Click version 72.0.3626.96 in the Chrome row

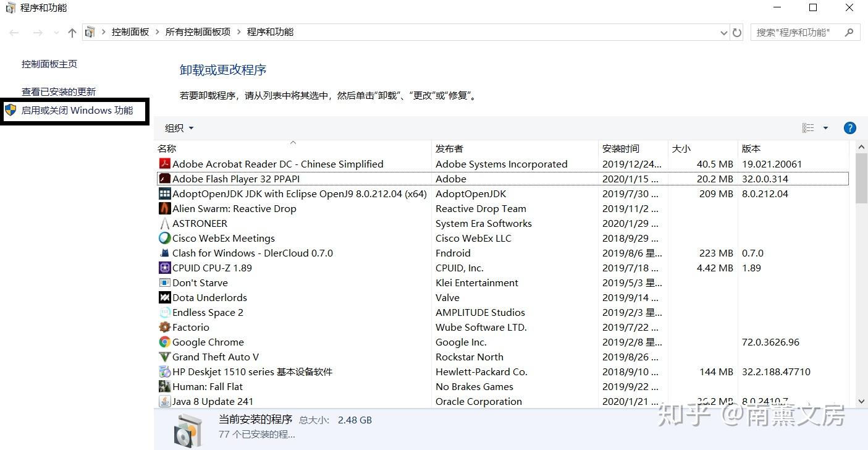(x=770, y=342)
